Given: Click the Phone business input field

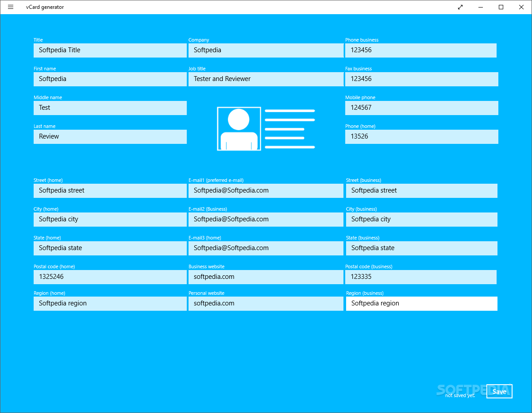Looking at the screenshot, I should click(x=421, y=50).
